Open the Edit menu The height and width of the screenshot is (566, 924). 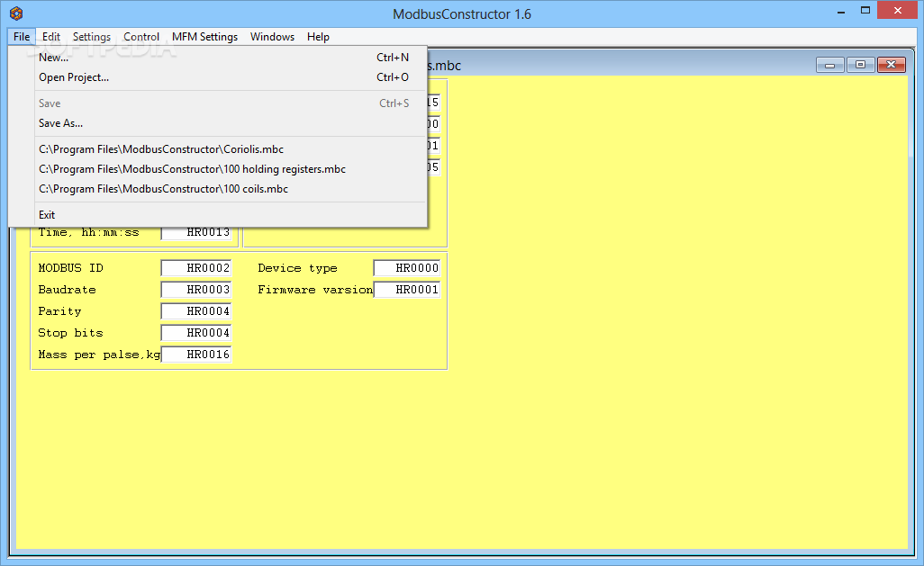pyautogui.click(x=51, y=37)
